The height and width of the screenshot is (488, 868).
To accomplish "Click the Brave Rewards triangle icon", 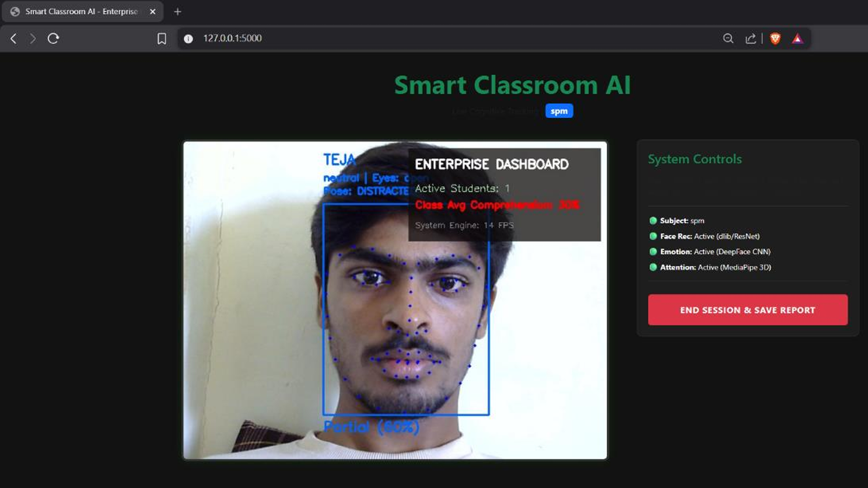I will [x=797, y=39].
